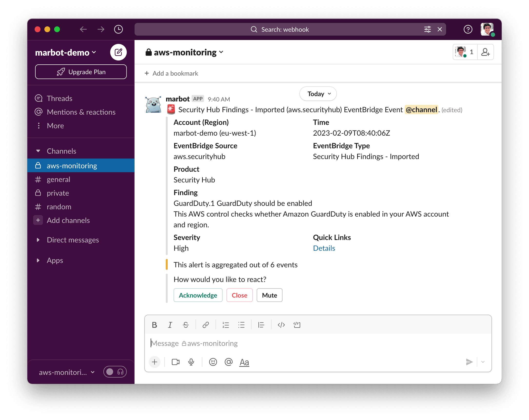
Task: Collapse the Channels section
Action: coord(38,151)
